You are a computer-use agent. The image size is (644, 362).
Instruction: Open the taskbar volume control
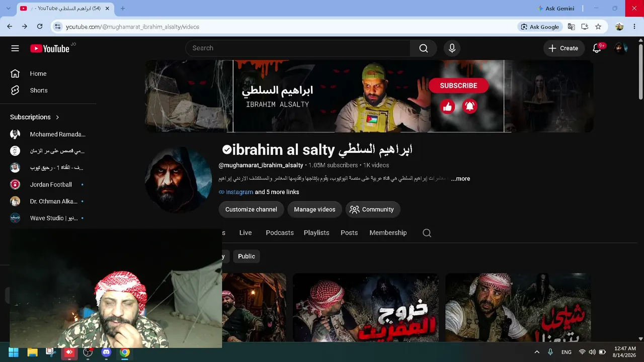(592, 352)
